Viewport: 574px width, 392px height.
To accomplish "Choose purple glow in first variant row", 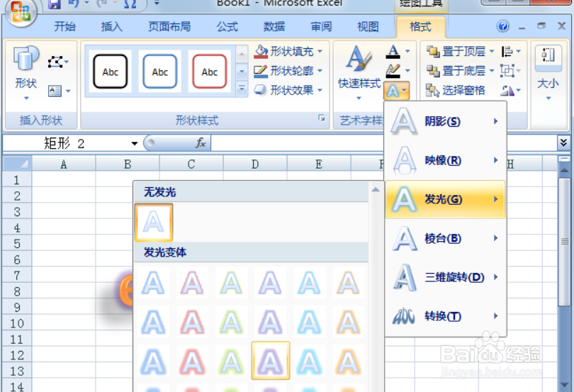I will coord(270,283).
